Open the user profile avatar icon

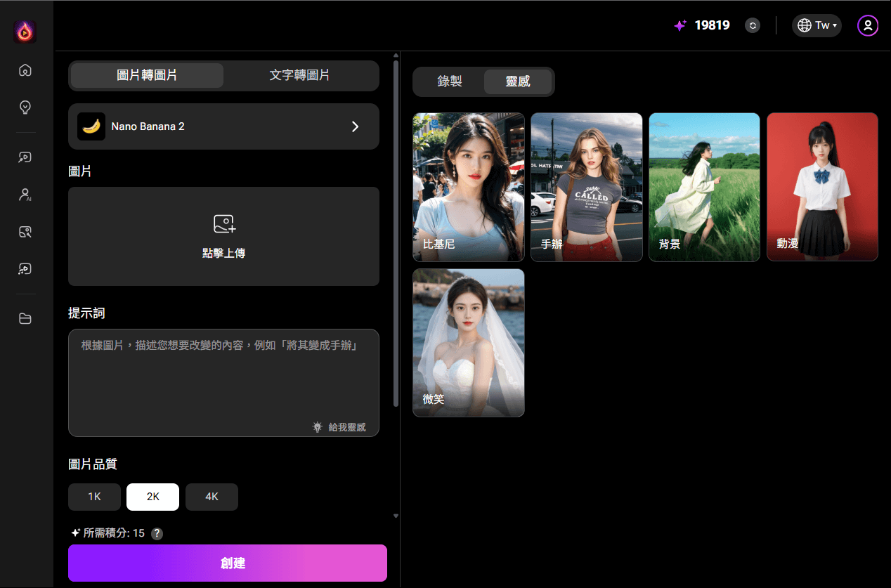point(867,26)
